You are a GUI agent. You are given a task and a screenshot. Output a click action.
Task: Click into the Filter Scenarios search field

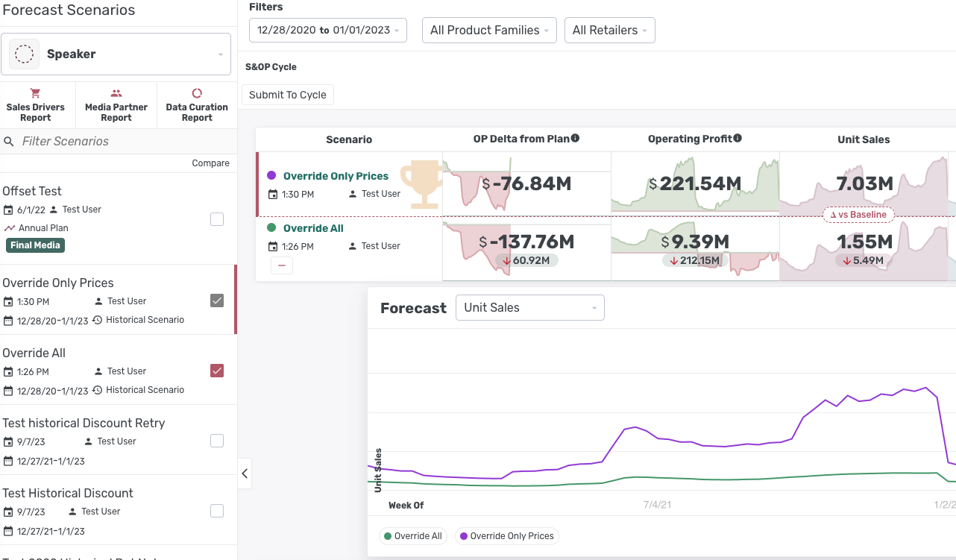click(119, 142)
